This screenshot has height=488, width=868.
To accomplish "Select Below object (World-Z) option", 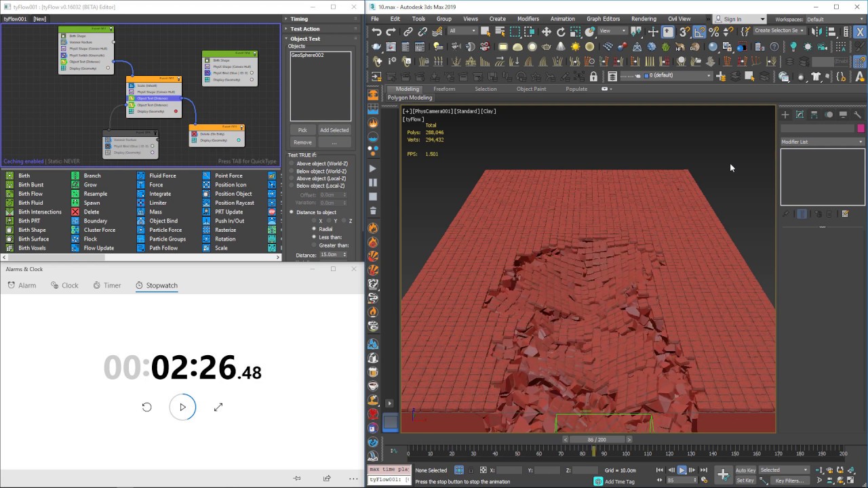I will click(319, 171).
